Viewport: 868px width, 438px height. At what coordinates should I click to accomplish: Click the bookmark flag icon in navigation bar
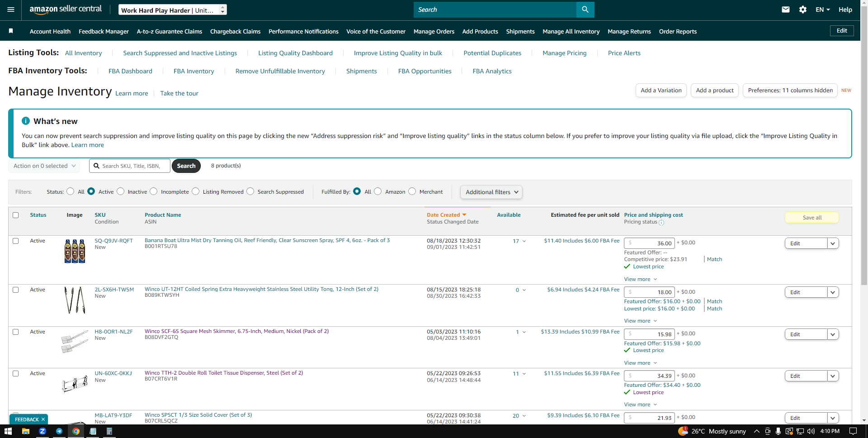11,31
